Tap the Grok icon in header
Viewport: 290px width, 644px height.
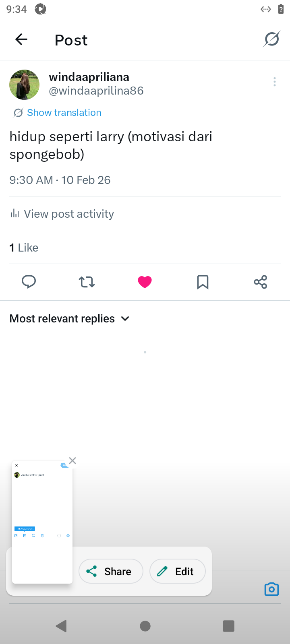[x=271, y=39]
